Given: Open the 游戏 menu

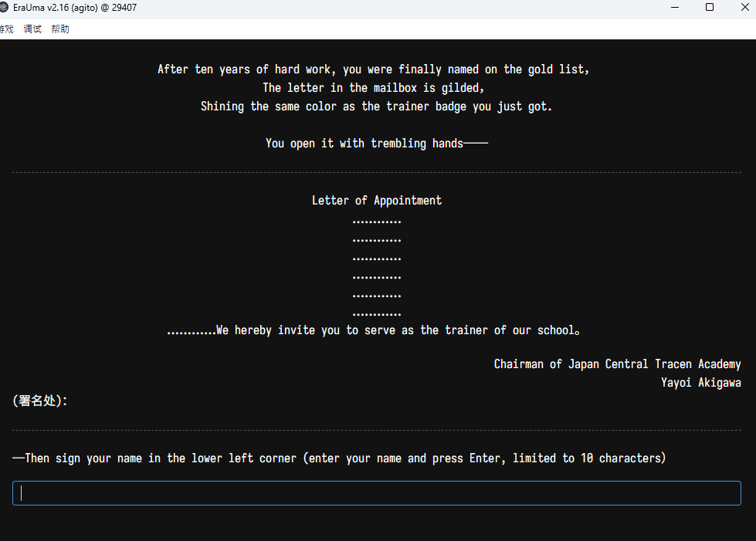Looking at the screenshot, I should [x=6, y=29].
